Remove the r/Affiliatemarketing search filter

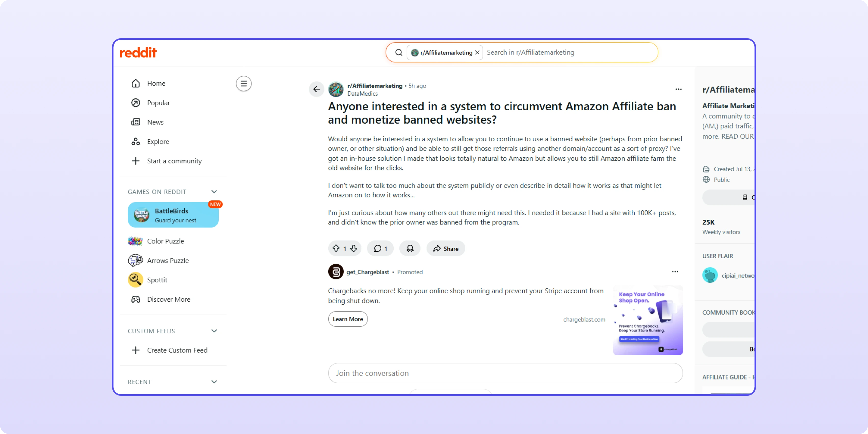click(477, 52)
